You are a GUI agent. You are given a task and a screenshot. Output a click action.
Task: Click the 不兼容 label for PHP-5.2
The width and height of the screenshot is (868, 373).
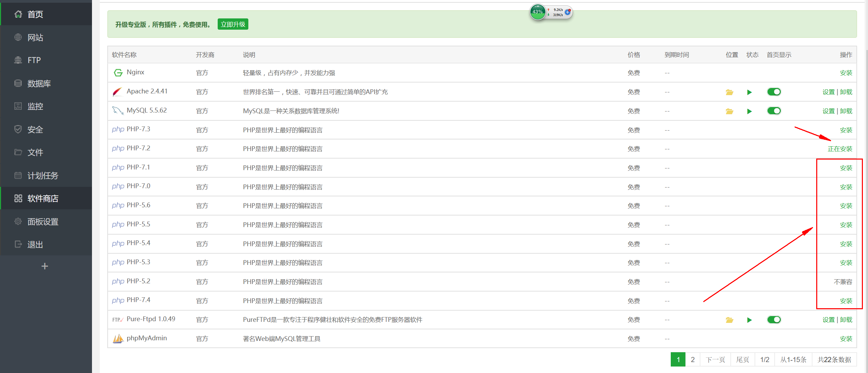pyautogui.click(x=843, y=282)
